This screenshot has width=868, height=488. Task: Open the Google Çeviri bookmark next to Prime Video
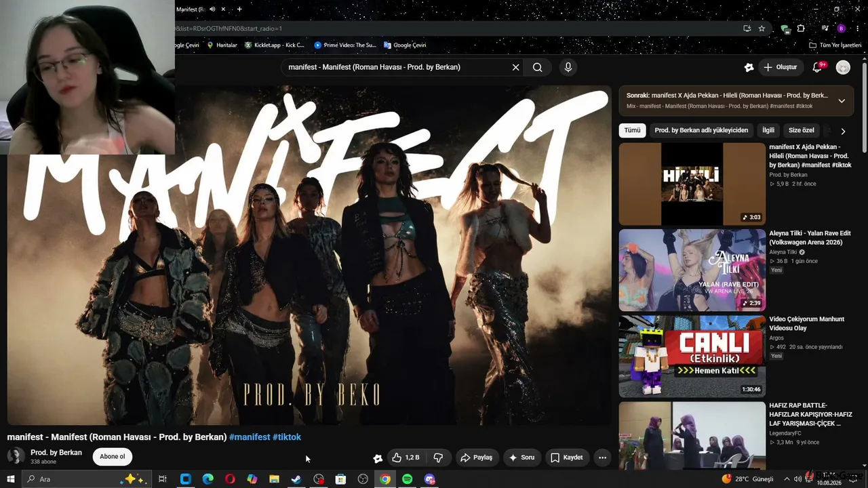[405, 45]
